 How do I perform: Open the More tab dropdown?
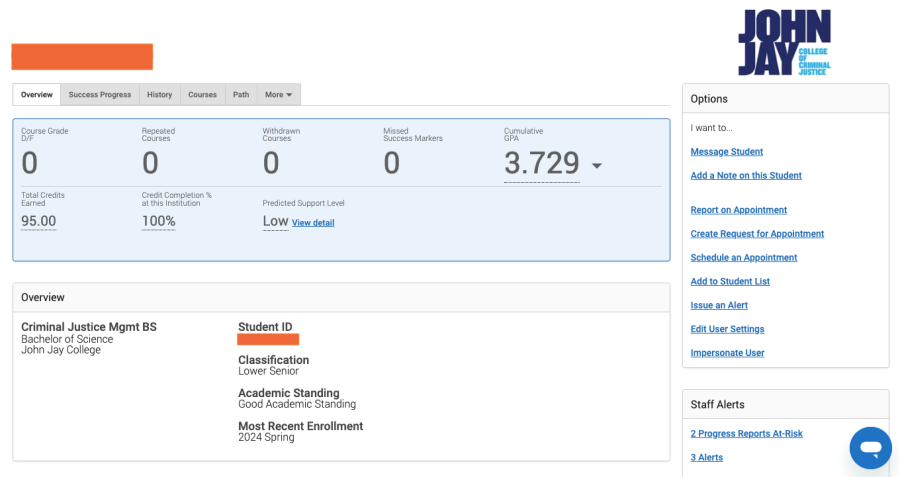tap(278, 95)
